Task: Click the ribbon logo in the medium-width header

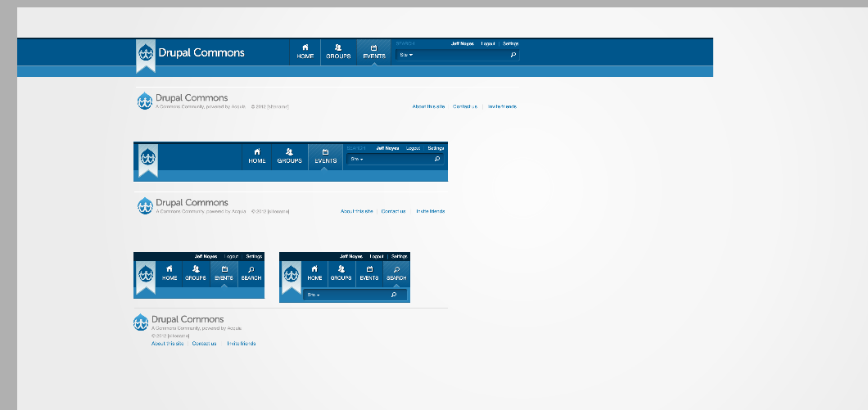Action: click(x=147, y=160)
